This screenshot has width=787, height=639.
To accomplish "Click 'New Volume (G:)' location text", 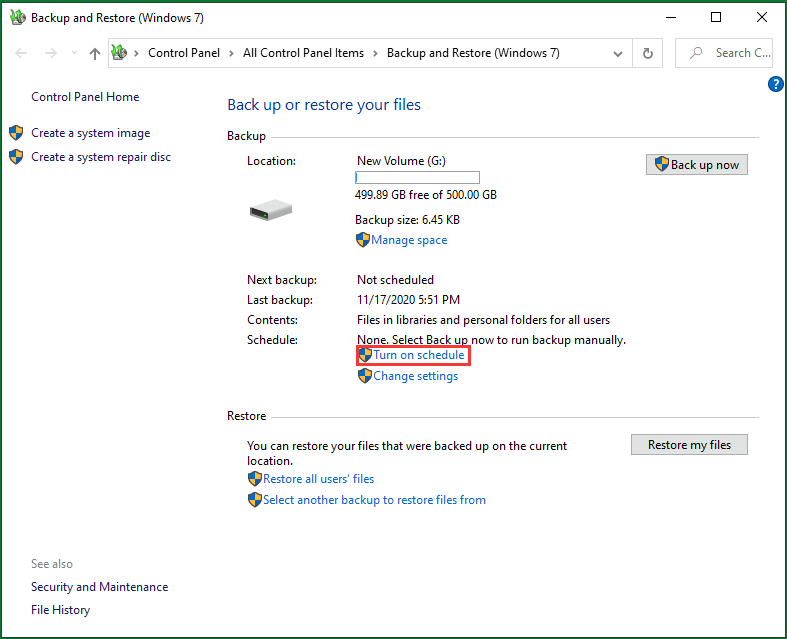I will (401, 161).
